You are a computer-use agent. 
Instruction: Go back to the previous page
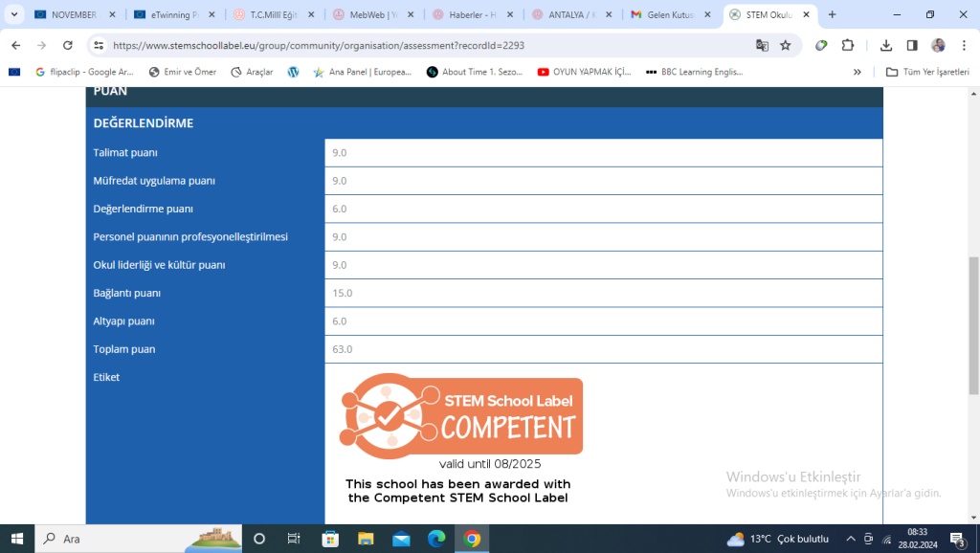pos(15,45)
